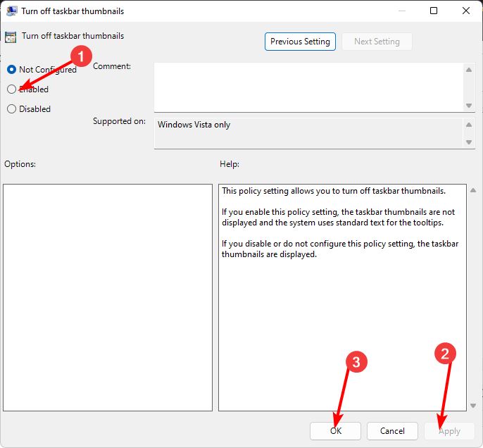Choose the Enabled radio option
Image resolution: width=483 pixels, height=448 pixels.
pos(11,89)
